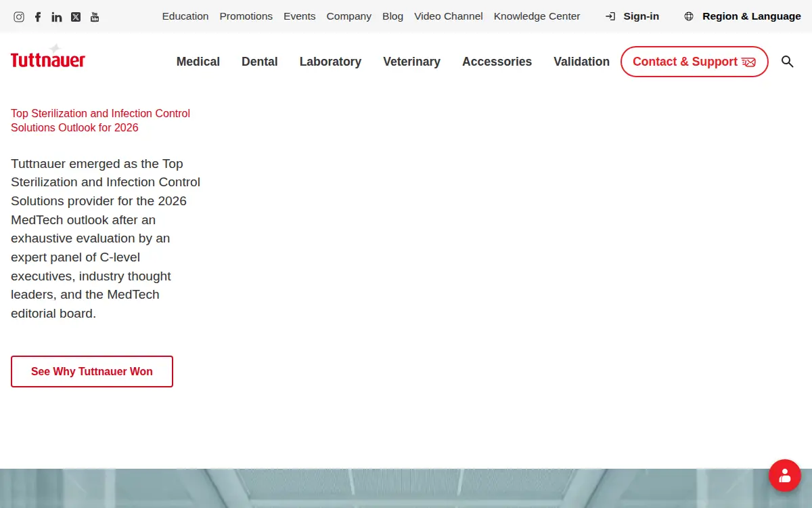Image resolution: width=812 pixels, height=508 pixels.
Task: Open the Validation menu
Action: 582,62
